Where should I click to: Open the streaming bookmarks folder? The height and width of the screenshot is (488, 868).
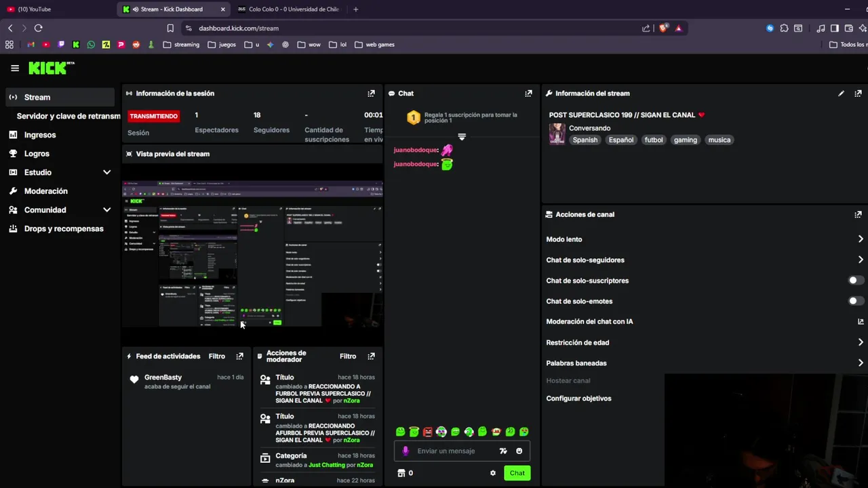point(181,45)
